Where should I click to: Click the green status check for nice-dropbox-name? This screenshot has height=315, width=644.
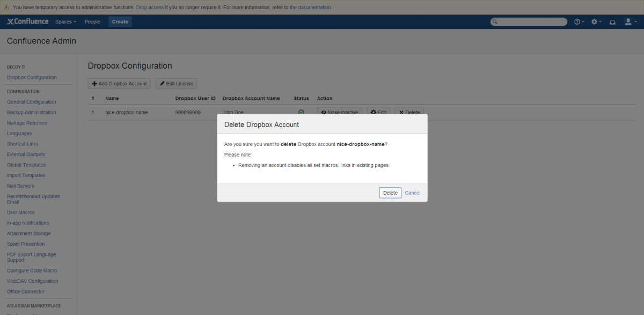coord(301,112)
